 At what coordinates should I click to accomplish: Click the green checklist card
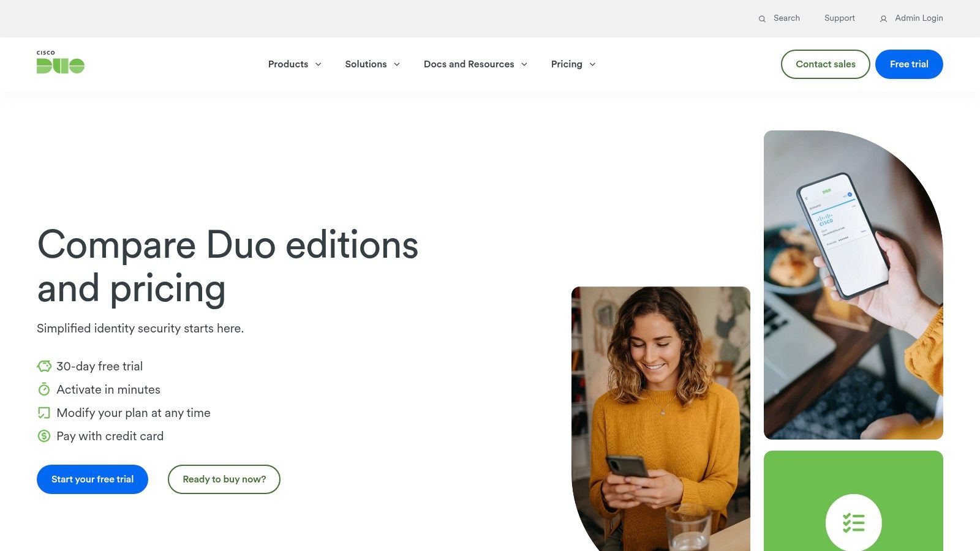[853, 501]
